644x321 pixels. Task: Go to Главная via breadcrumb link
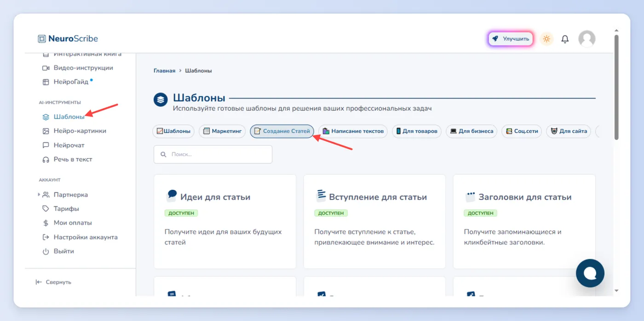[164, 71]
